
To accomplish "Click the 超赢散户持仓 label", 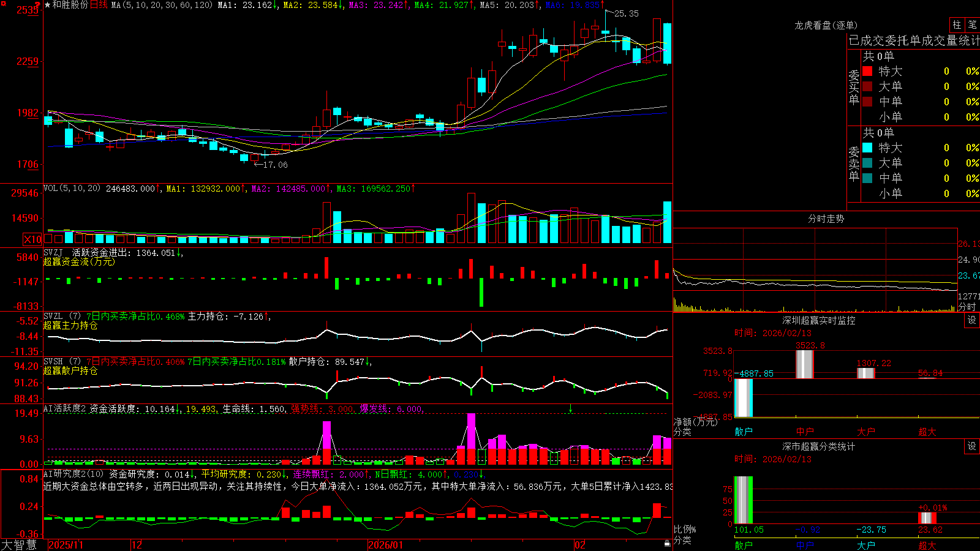I will 70,370.
